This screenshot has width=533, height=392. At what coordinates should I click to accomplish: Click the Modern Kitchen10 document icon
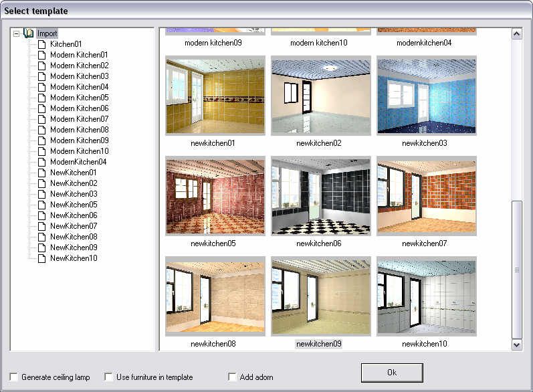click(42, 151)
